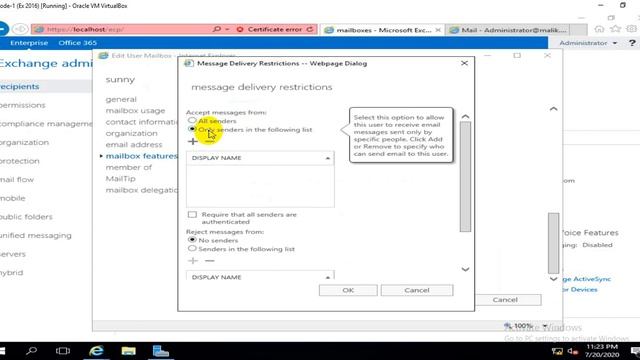Sort the top DISPLAY NAME column
The image size is (640, 360).
click(260, 158)
